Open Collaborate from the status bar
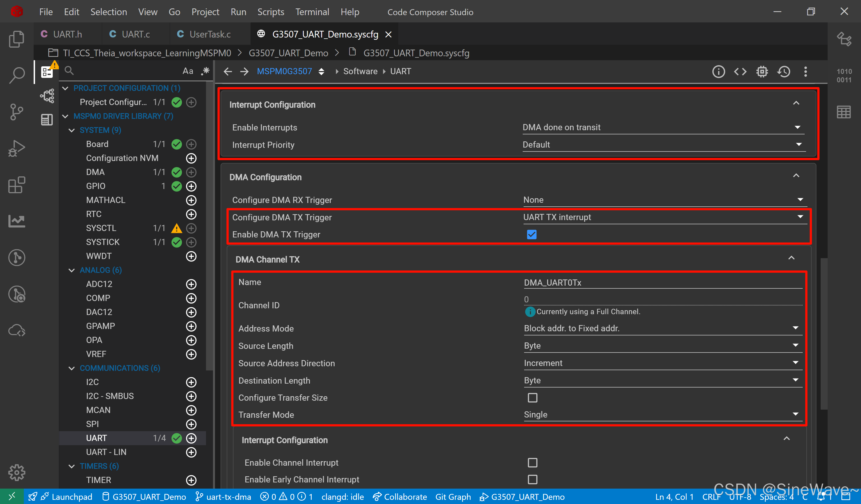Viewport: 861px width, 504px height. 400,497
